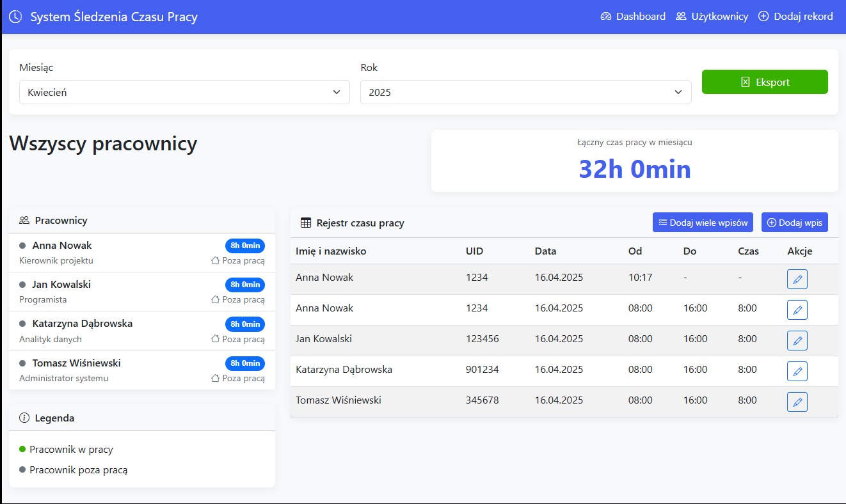
Task: Click the Dodaj wiele wpisów button
Action: pyautogui.click(x=703, y=223)
